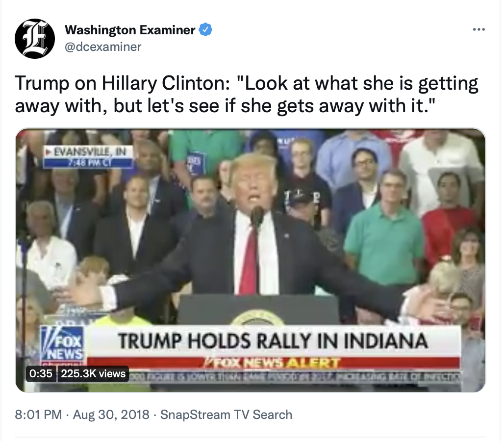The image size is (504, 441).
Task: Open the Aug 30, 2018 date link
Action: pyautogui.click(x=111, y=415)
